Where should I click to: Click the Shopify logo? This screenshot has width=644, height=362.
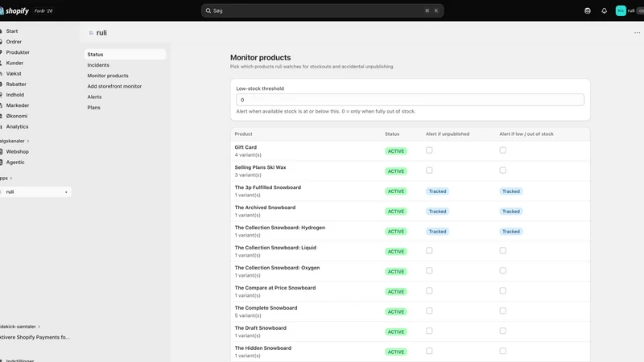14,10
